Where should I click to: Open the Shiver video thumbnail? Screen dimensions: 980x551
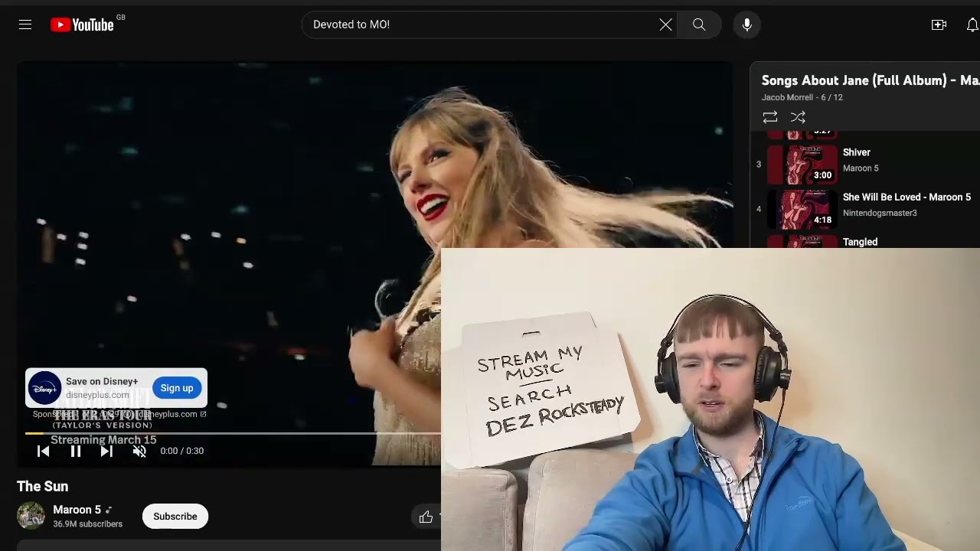pyautogui.click(x=802, y=165)
